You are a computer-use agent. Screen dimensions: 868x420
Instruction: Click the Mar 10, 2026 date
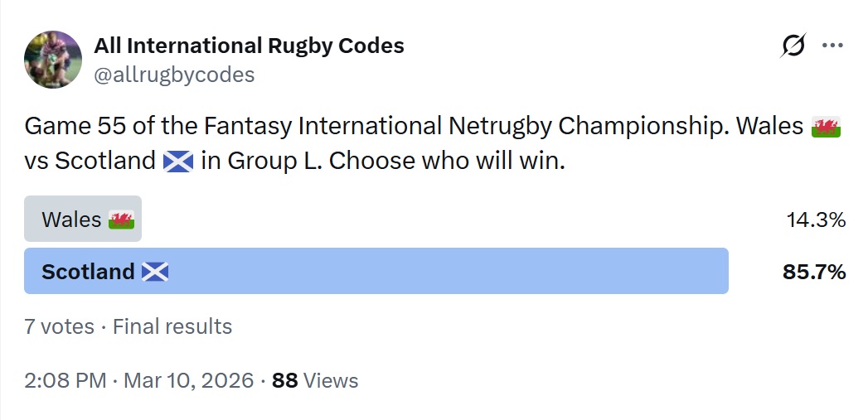[x=188, y=381]
